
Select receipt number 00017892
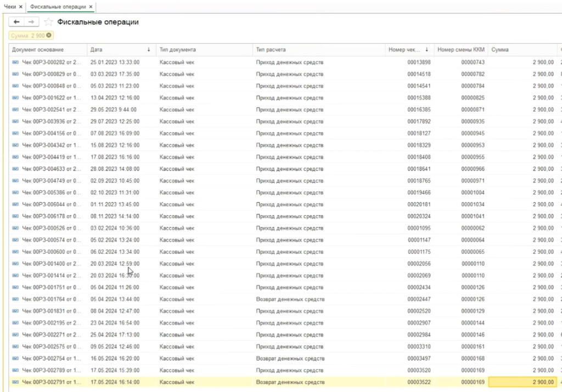point(419,121)
